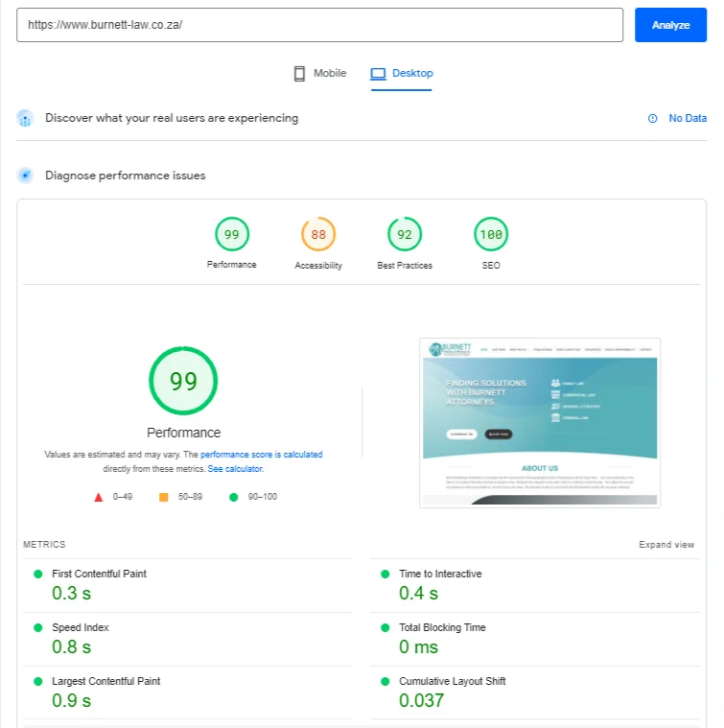Click green dot beside First Contentful Paint
The height and width of the screenshot is (728, 724).
coord(38,575)
